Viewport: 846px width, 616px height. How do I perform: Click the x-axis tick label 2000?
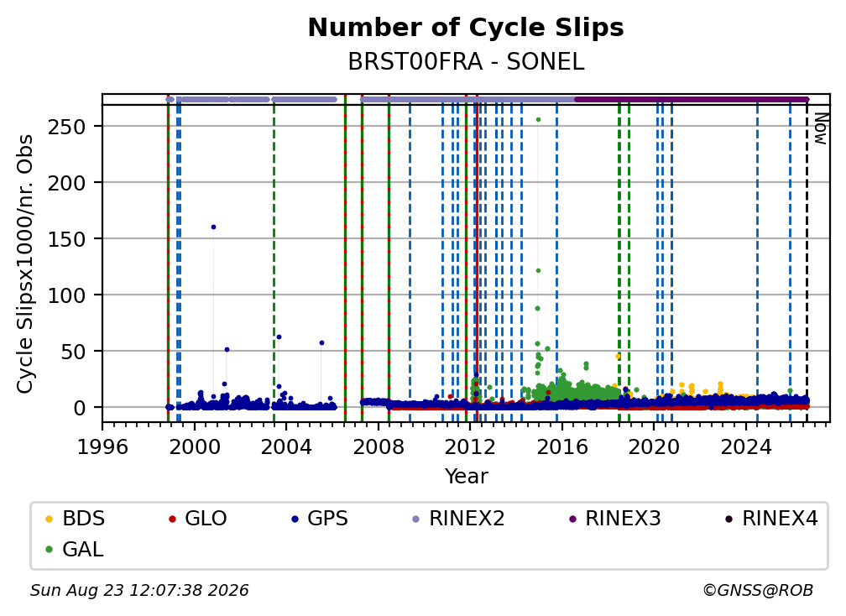[194, 447]
